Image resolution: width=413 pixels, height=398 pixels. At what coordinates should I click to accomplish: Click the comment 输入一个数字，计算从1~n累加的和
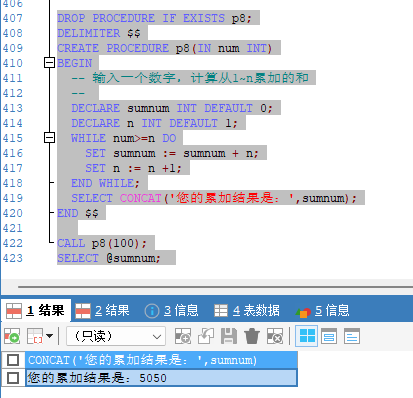(x=201, y=78)
